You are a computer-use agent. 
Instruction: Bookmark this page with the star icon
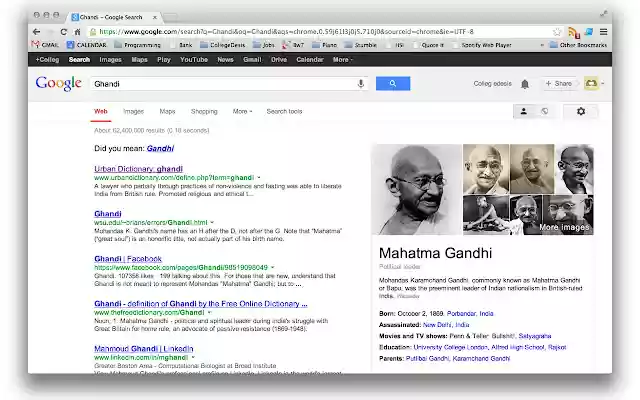click(557, 31)
